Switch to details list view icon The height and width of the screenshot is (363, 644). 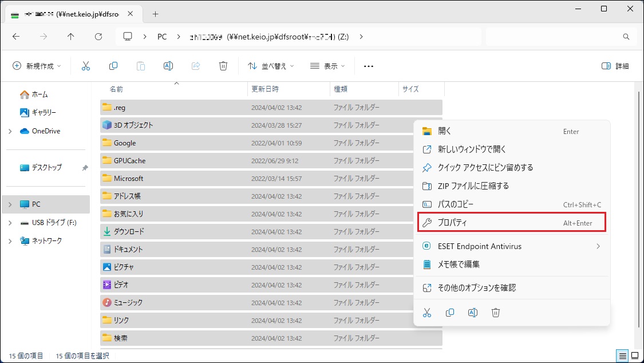pos(623,356)
